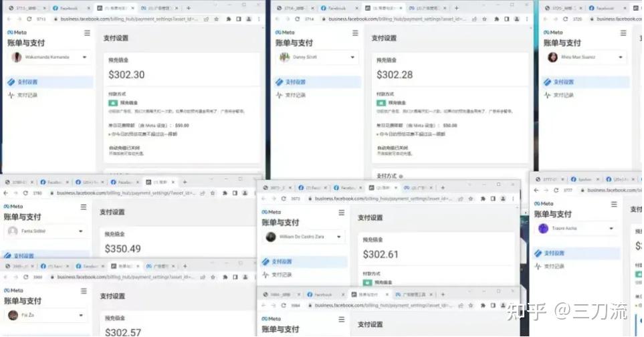The height and width of the screenshot is (337, 644).
Task: Open extensions puzzle icon in $302.28 window
Action: 497,19
